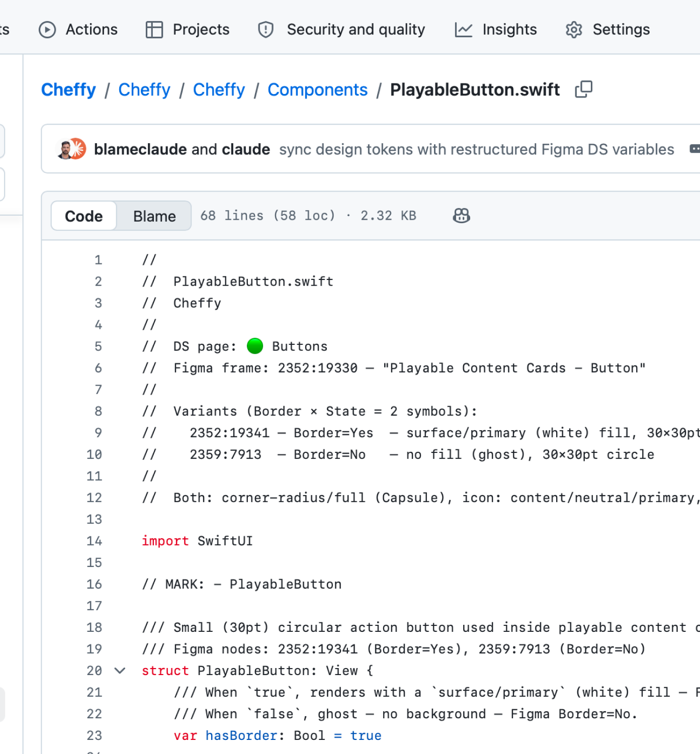Click the '68 lines (58 loc)' file info

(268, 216)
